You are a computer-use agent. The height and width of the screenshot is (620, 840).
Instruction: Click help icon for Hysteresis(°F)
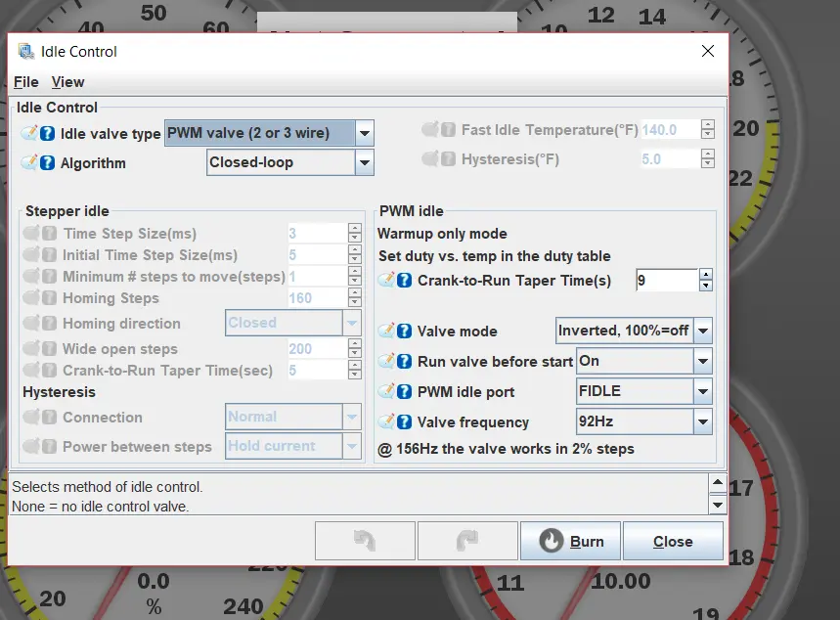click(448, 159)
